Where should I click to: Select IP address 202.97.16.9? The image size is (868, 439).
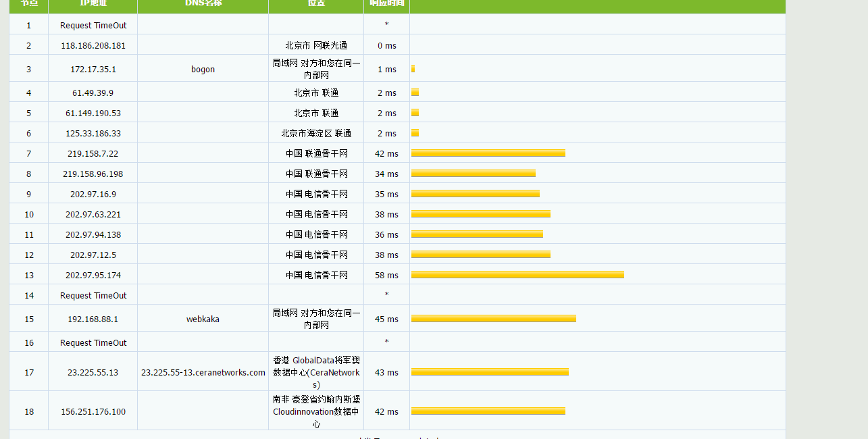93,194
